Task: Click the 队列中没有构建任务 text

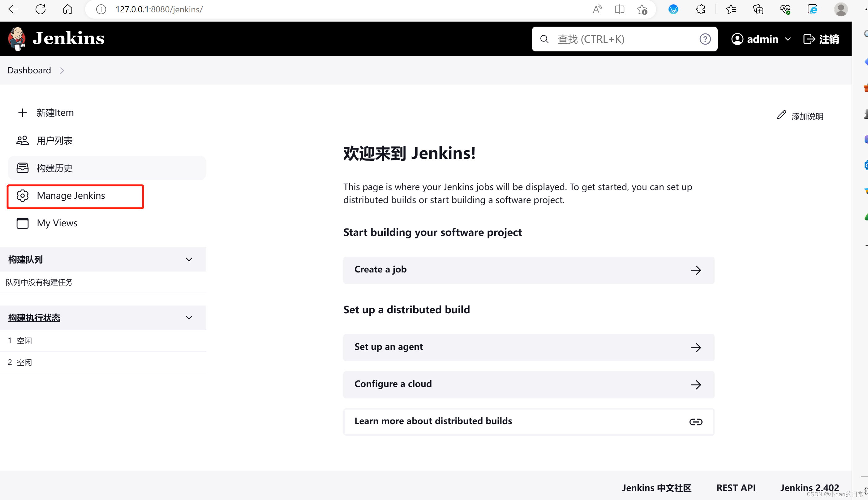Action: 39,282
